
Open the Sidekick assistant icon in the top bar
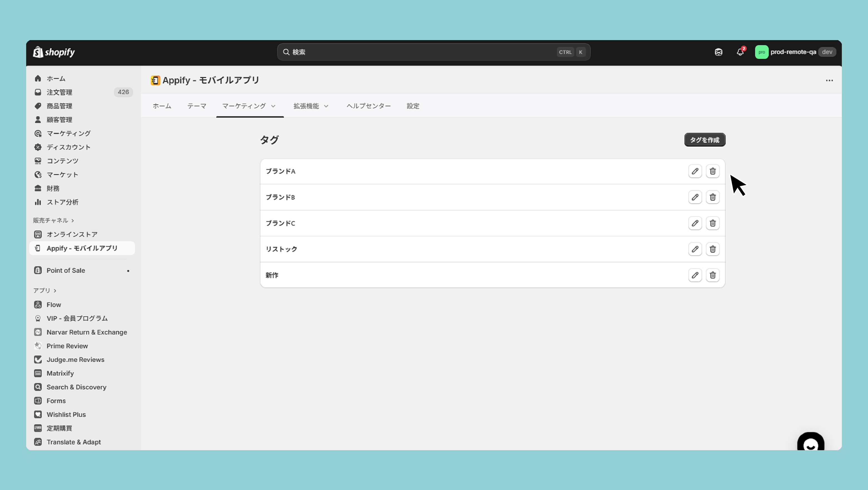click(718, 52)
